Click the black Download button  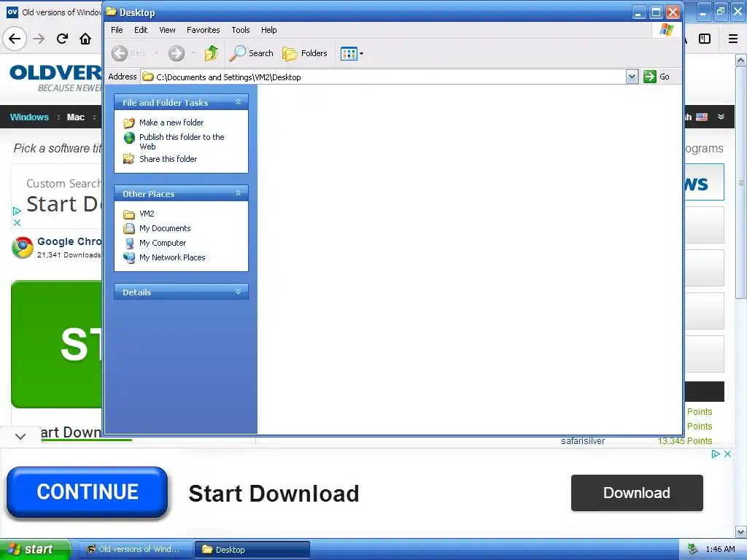tap(637, 493)
